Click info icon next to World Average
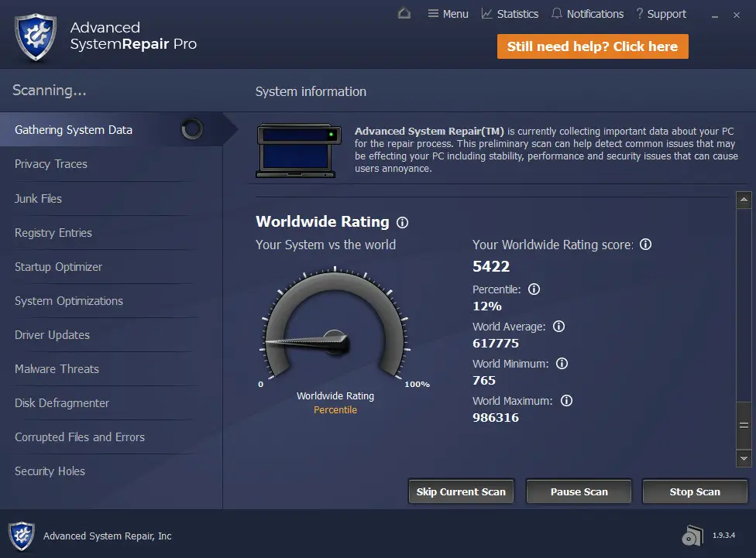This screenshot has width=756, height=558. 558,327
